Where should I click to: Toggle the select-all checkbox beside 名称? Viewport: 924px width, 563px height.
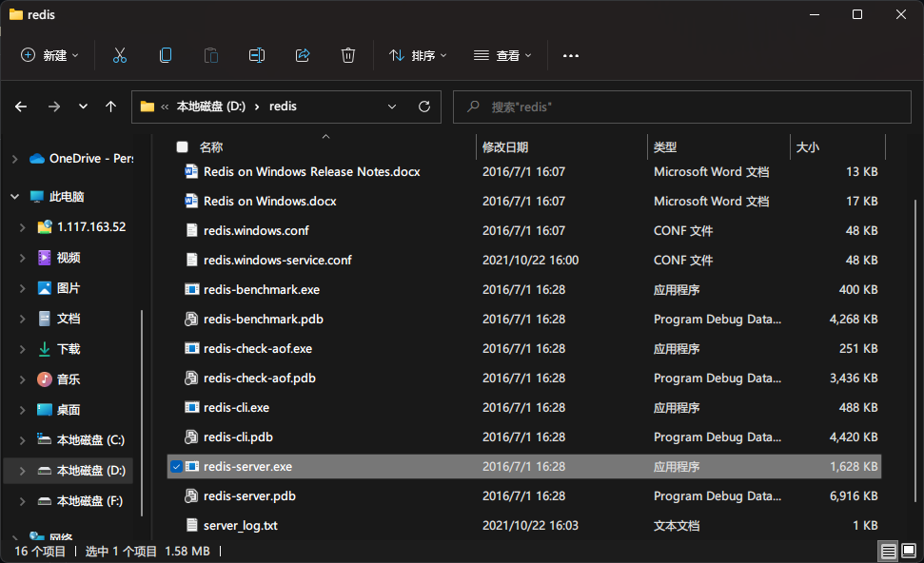pos(182,146)
